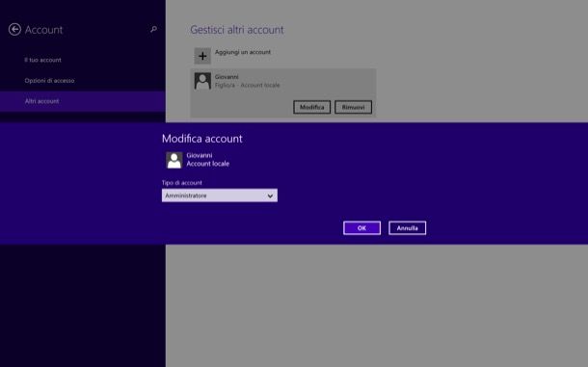This screenshot has width=588, height=367.
Task: Click the "Modifica account" dialog title
Action: click(x=202, y=139)
